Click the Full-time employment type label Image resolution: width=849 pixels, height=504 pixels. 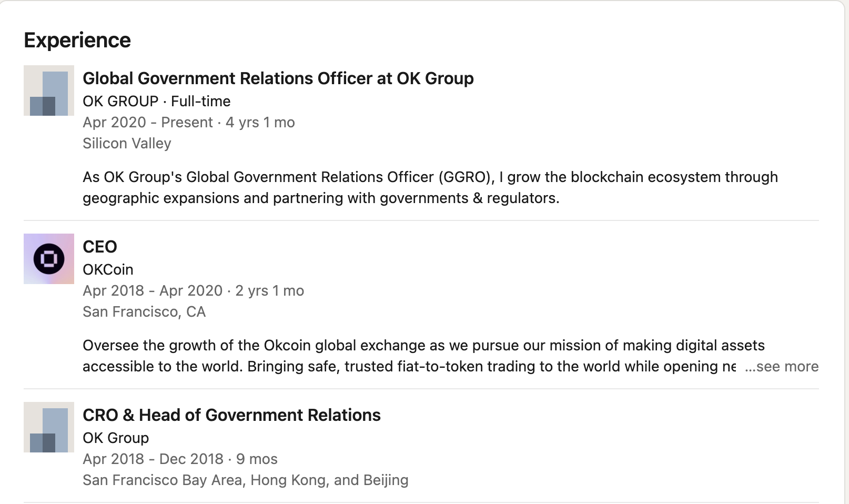pos(201,101)
